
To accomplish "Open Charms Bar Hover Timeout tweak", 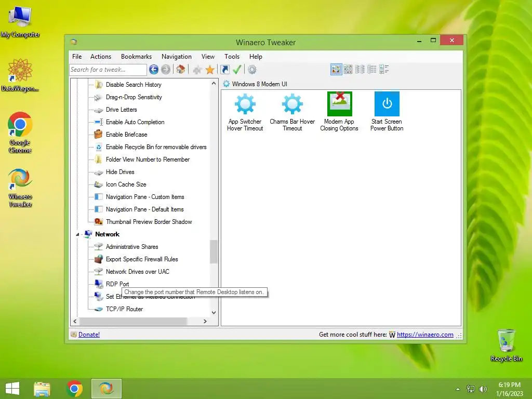I will pos(292,112).
